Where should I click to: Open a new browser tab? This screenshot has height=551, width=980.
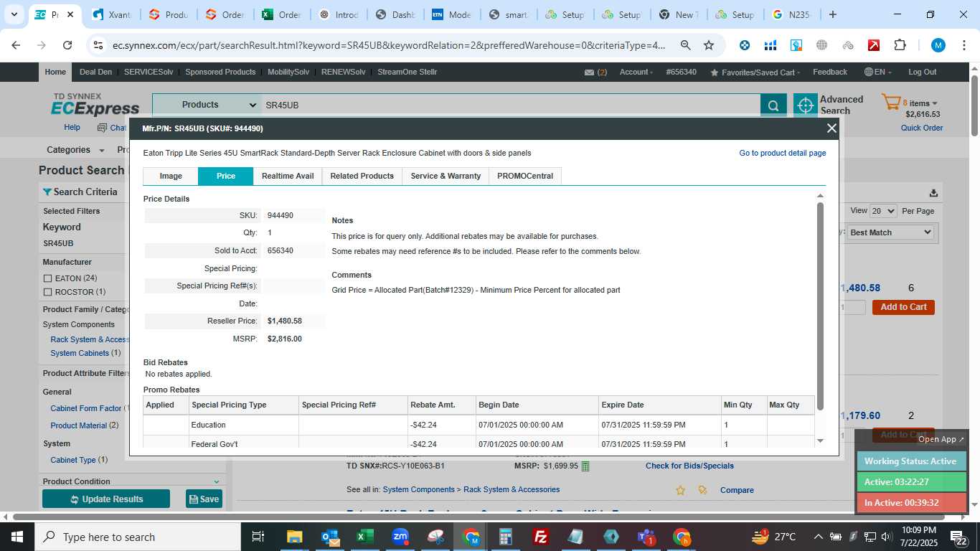pyautogui.click(x=832, y=14)
